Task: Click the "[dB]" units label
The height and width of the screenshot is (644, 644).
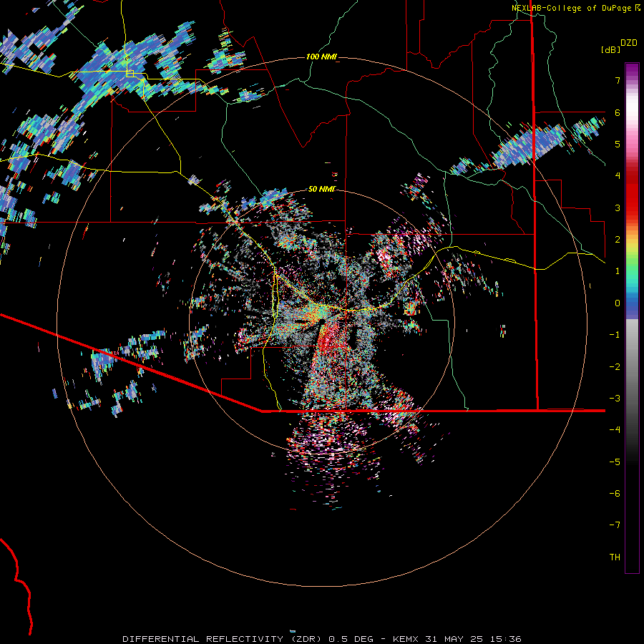Action: click(x=610, y=49)
